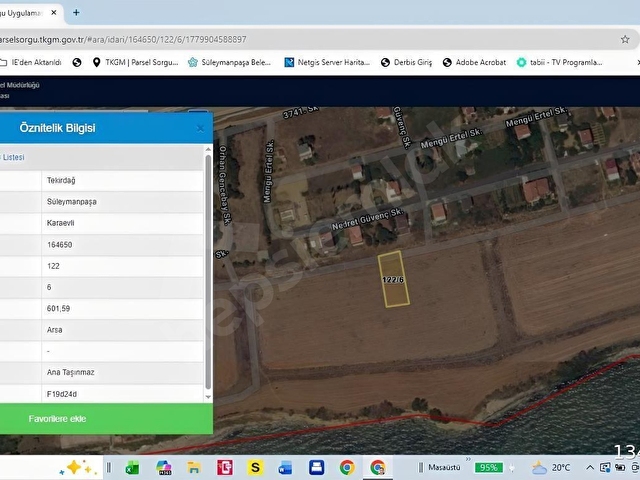Image resolution: width=640 pixels, height=480 pixels.
Task: Open the unnamed globe bookmark after IE'den Aktarıldı
Action: click(x=77, y=62)
